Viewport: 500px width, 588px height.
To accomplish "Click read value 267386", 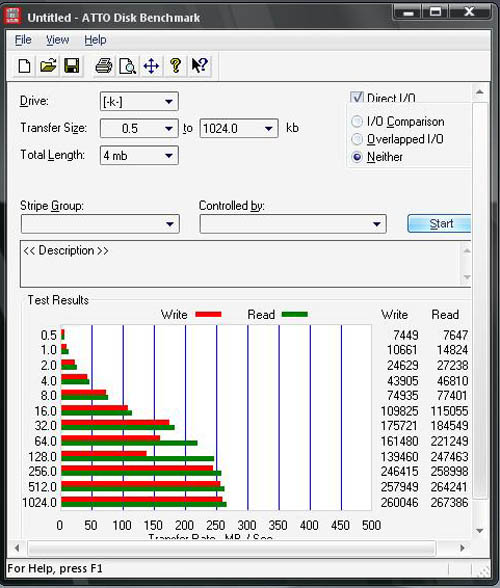I will pyautogui.click(x=449, y=502).
